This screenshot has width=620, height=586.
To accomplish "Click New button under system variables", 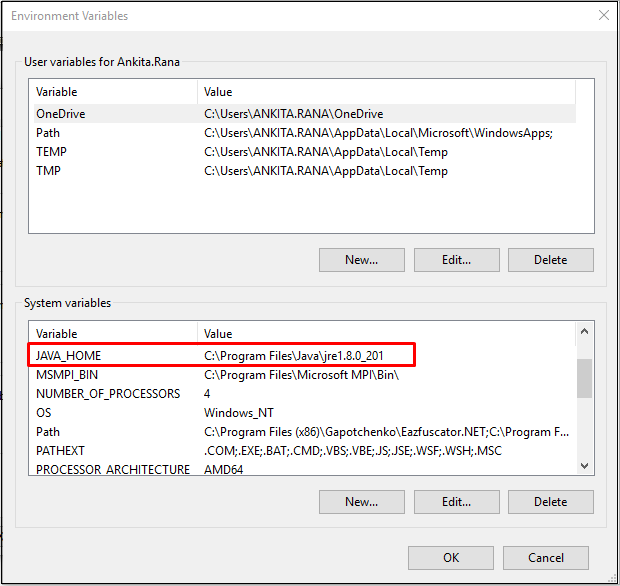I will 361,502.
